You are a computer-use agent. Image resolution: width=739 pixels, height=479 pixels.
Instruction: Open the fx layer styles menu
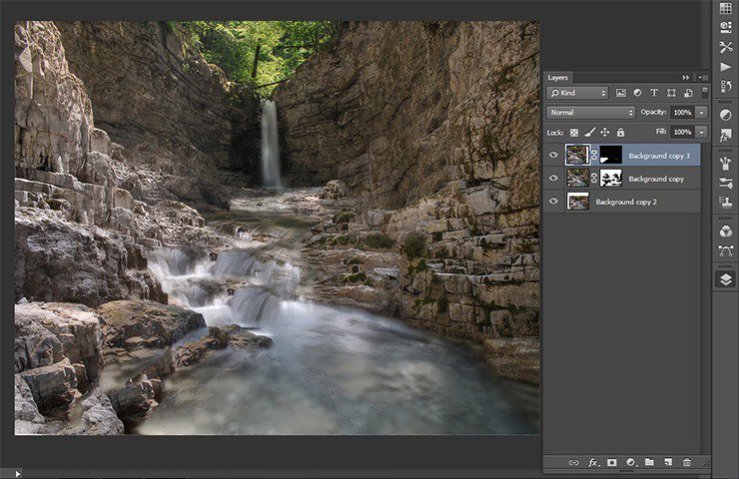pos(593,463)
